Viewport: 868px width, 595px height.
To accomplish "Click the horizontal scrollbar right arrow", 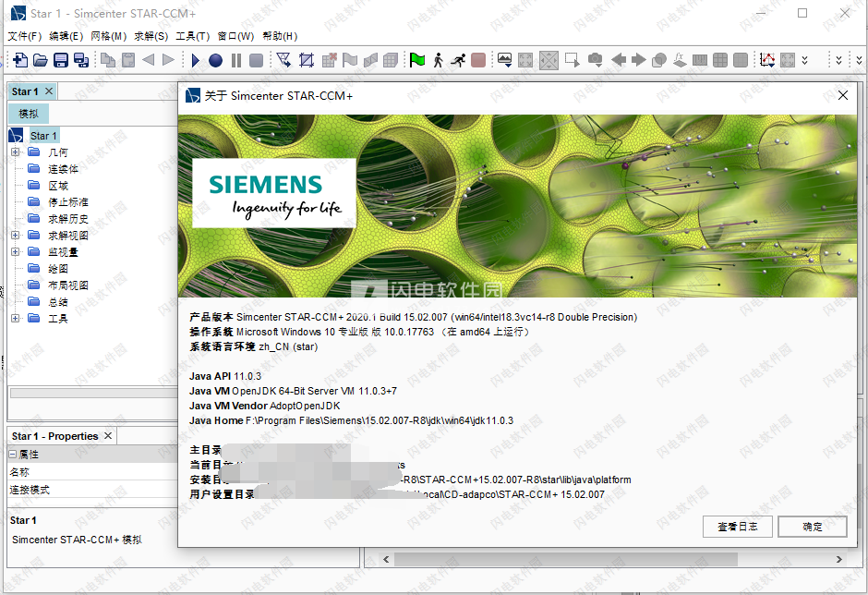I will pos(838,560).
